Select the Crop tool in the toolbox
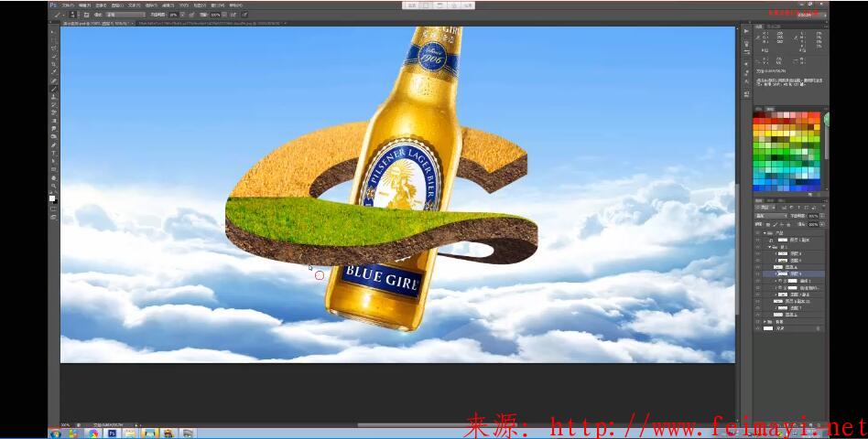Viewport: 868px width, 439px height. pyautogui.click(x=53, y=64)
